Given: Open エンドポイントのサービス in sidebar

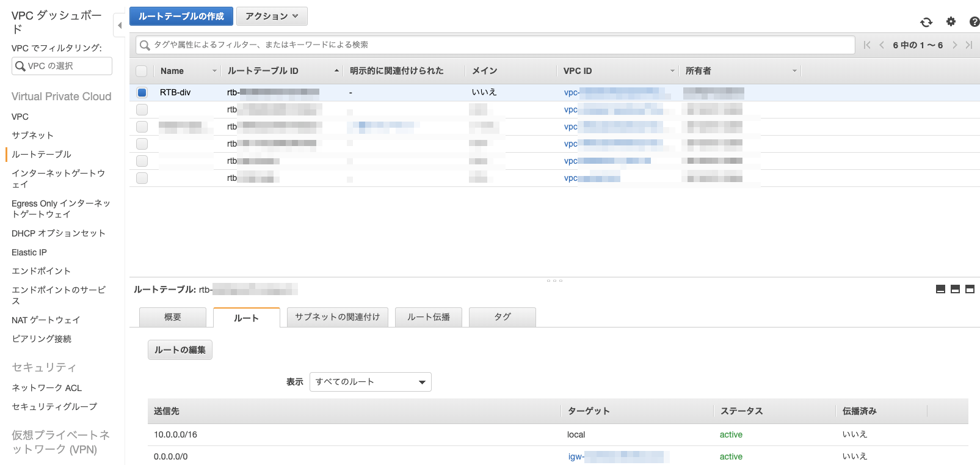Looking at the screenshot, I should [x=59, y=295].
